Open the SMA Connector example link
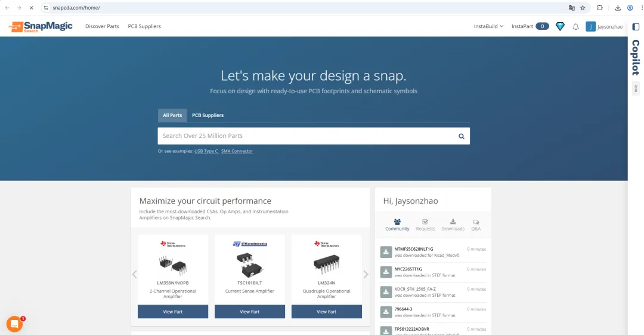Viewport: 644px width, 335px height. point(237,151)
